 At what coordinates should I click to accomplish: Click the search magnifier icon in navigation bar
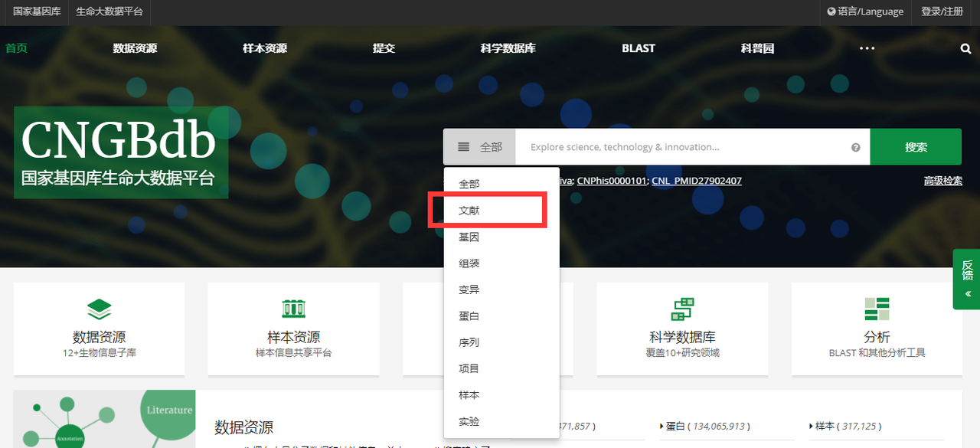[965, 48]
